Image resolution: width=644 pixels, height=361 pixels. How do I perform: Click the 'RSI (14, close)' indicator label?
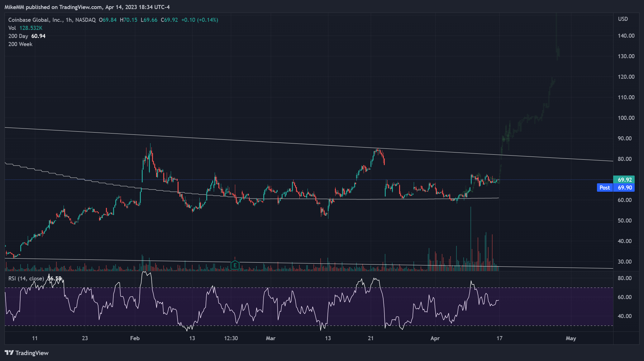[26, 279]
